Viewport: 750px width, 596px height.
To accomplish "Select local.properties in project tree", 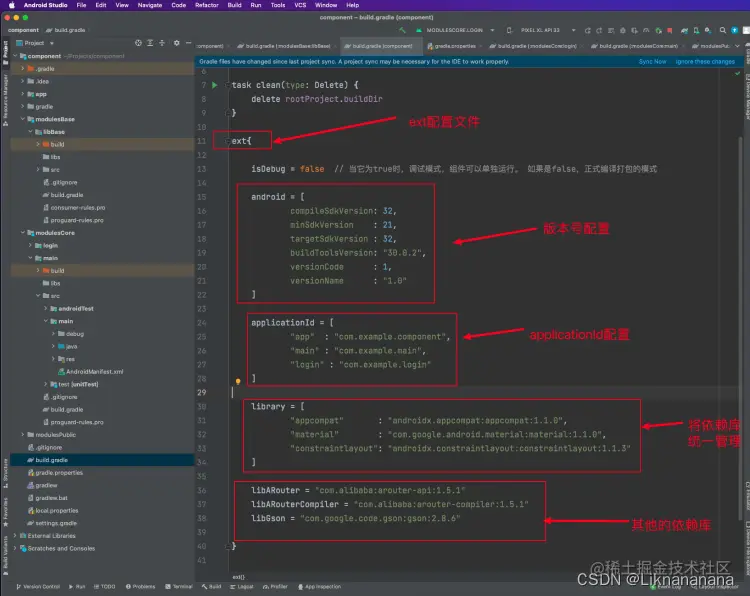I will pos(53,510).
